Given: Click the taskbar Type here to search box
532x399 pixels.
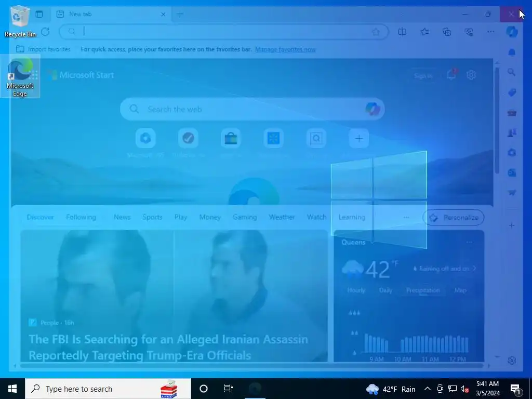Looking at the screenshot, I should (x=108, y=389).
